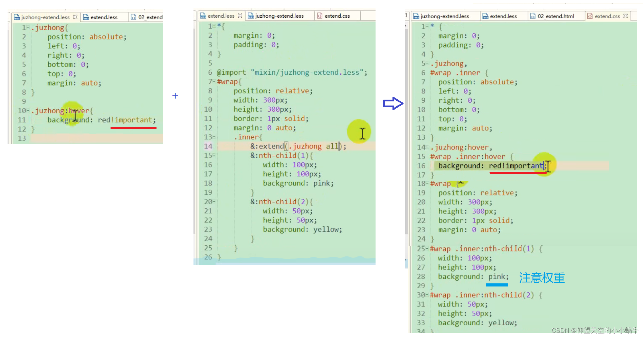This screenshot has height=337, width=644.
Task: Collapse .juzhong:hover block at line 10, left editor
Action: (28, 110)
